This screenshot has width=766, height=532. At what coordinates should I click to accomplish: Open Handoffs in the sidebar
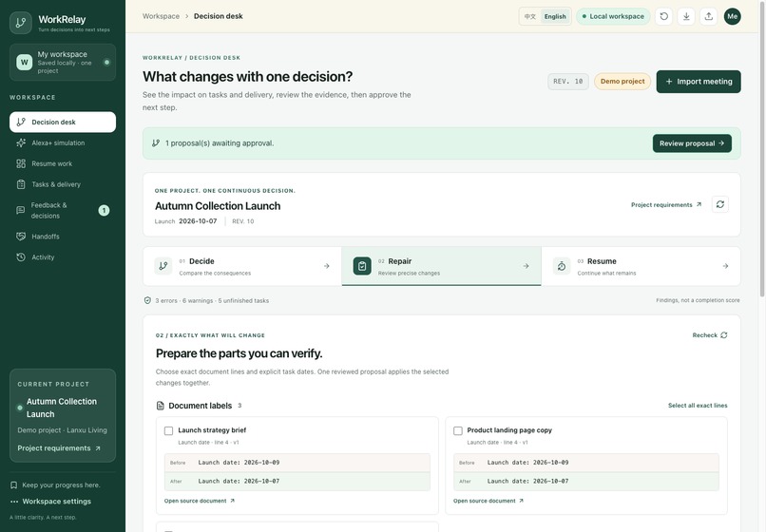click(63, 237)
